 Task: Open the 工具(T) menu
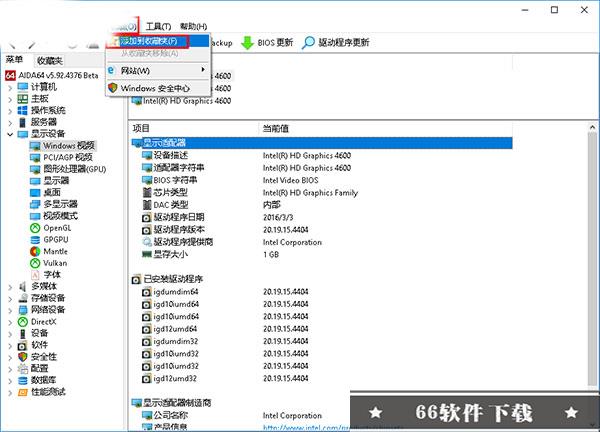(158, 26)
